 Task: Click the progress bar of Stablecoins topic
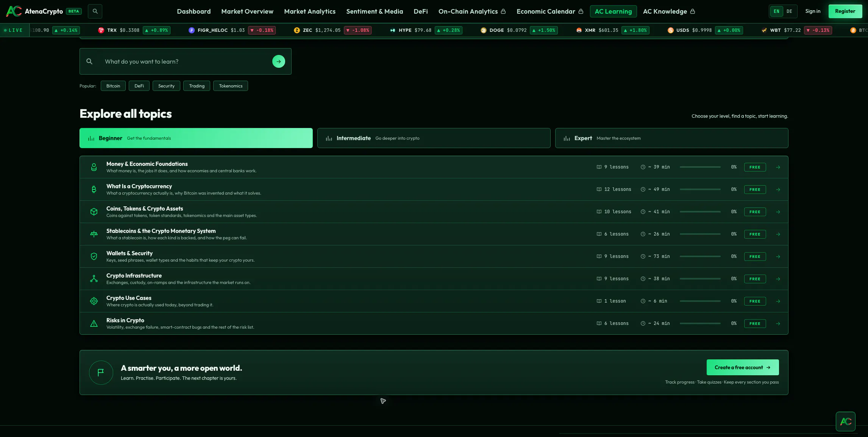click(700, 234)
